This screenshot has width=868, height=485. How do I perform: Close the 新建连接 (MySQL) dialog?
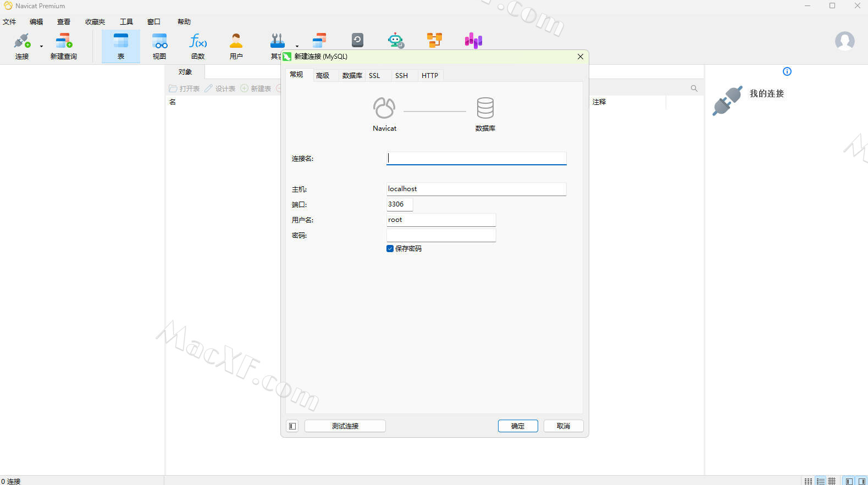click(580, 57)
